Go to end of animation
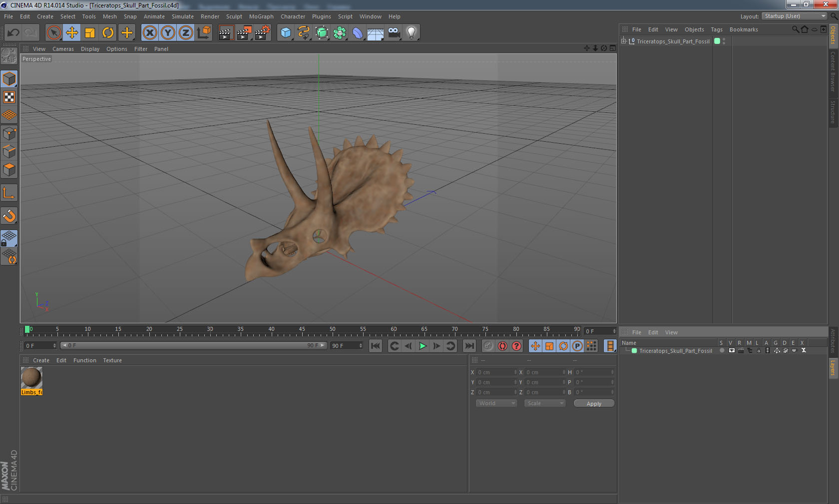The width and height of the screenshot is (839, 504). [x=469, y=346]
